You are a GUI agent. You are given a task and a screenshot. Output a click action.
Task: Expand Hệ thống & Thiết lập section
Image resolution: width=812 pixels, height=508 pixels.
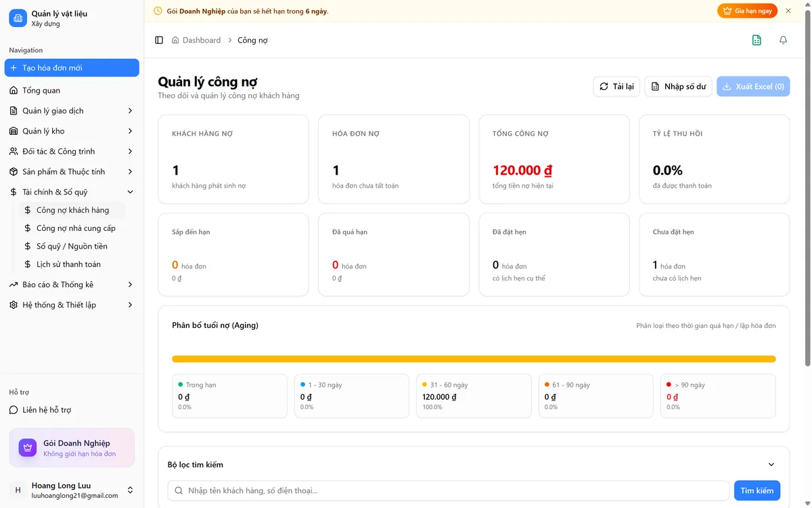point(72,305)
